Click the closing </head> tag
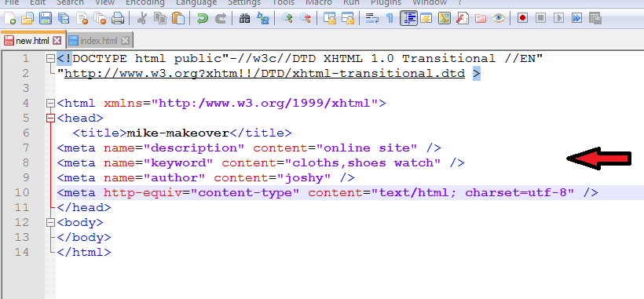The height and width of the screenshot is (299, 644). (x=84, y=207)
